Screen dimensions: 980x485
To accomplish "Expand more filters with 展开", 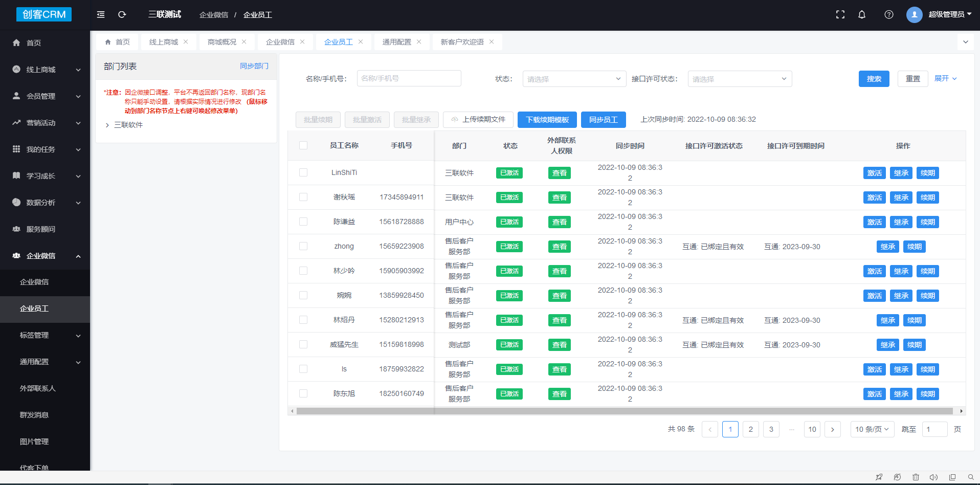I will coord(945,78).
